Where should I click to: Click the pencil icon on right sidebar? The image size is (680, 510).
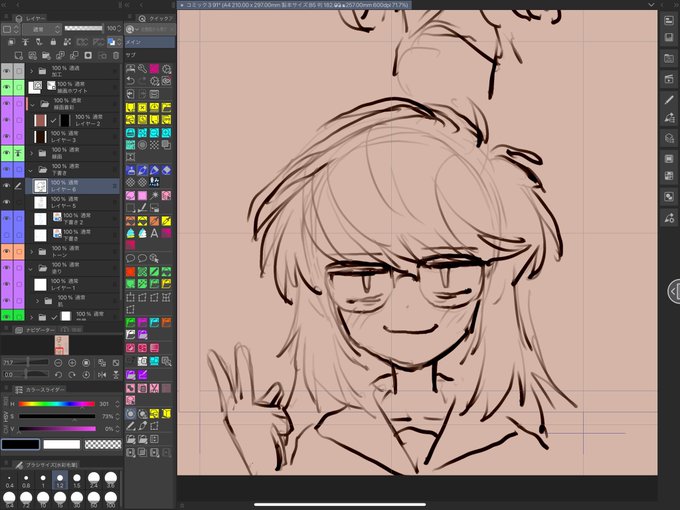[x=669, y=100]
